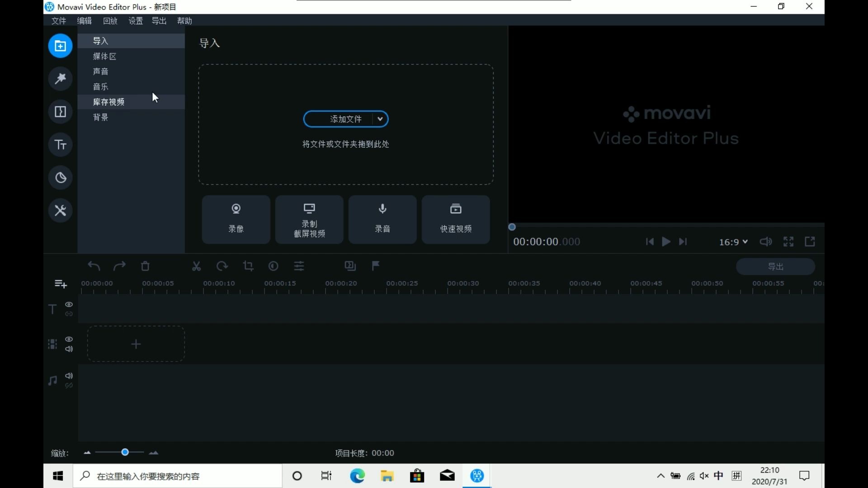Image resolution: width=868 pixels, height=488 pixels.
Task: Expand the Add Files dropdown arrow
Action: 380,119
